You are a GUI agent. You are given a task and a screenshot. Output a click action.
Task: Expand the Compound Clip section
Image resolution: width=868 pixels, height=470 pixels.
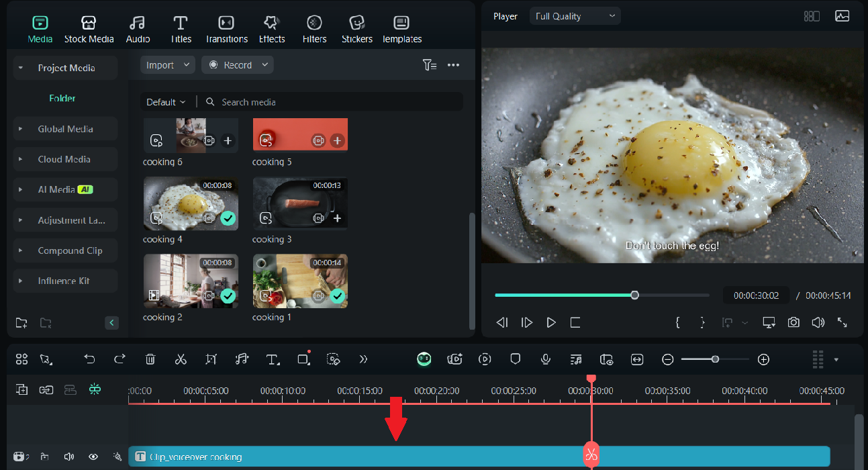pyautogui.click(x=21, y=250)
